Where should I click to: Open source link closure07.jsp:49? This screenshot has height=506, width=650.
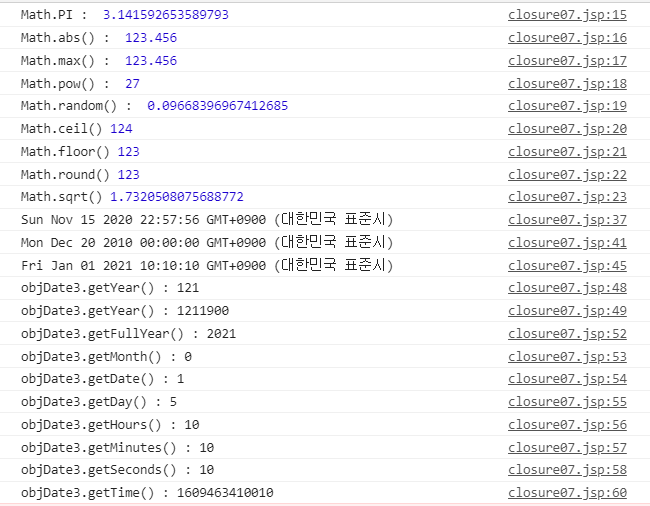tap(567, 311)
